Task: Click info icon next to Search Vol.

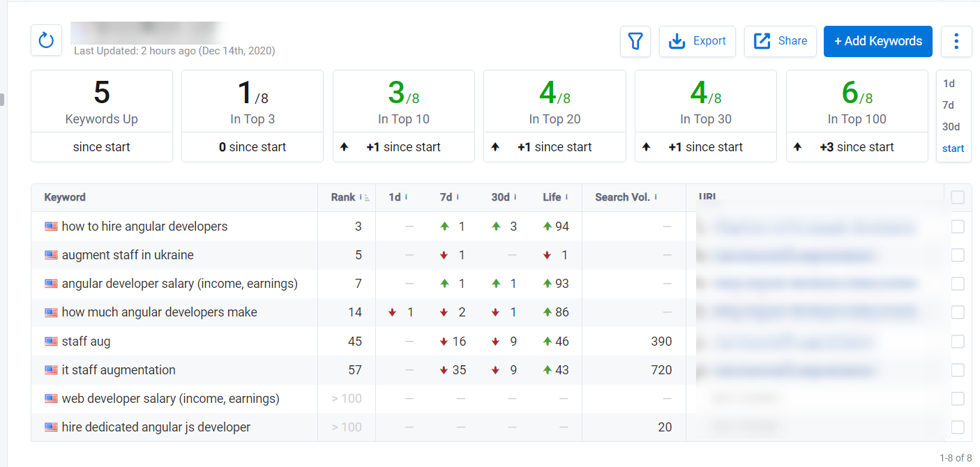Action: coord(656,197)
